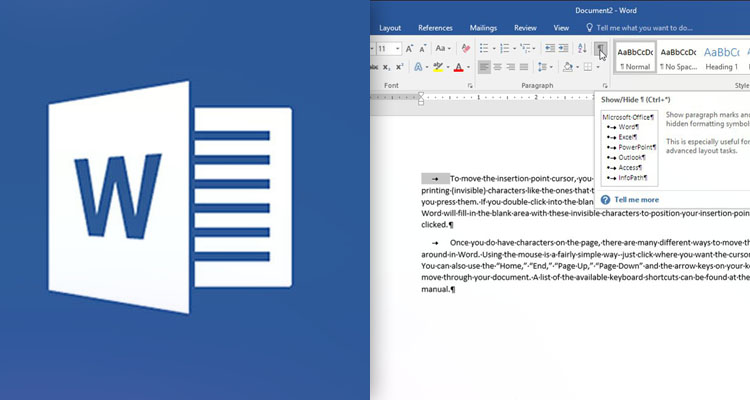The image size is (750, 400).
Task: Click the Shrink Font size icon
Action: (423, 48)
